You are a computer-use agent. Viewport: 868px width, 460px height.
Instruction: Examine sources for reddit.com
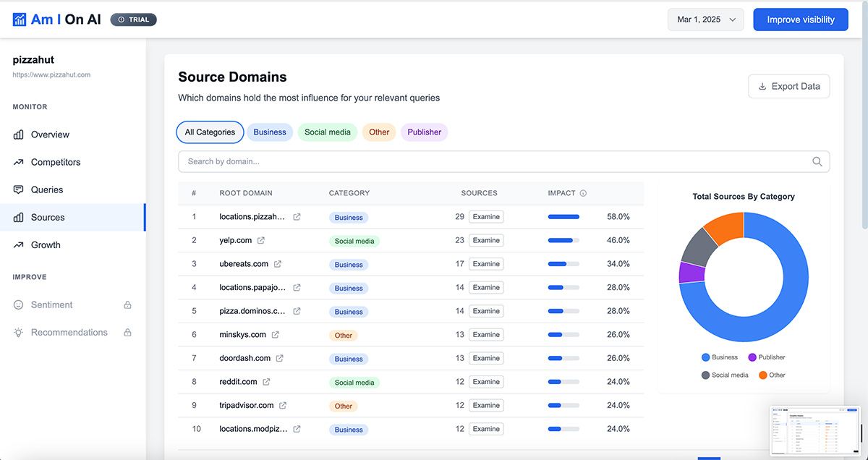486,382
